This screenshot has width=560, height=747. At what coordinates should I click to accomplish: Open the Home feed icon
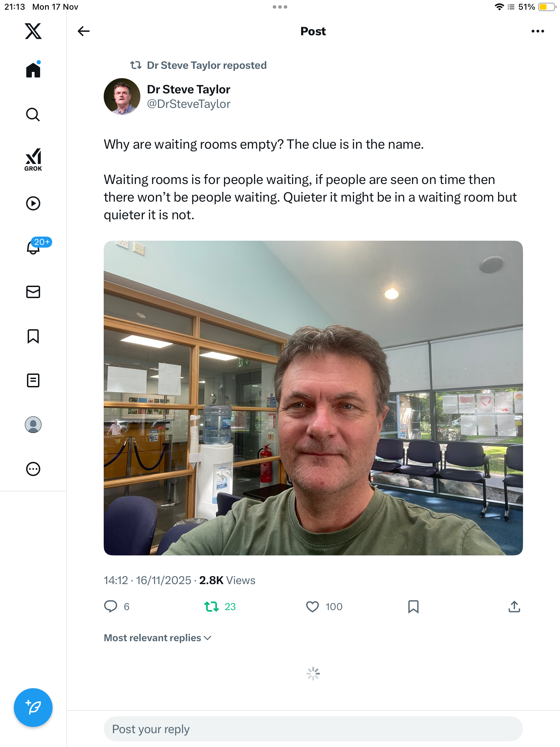coord(33,70)
